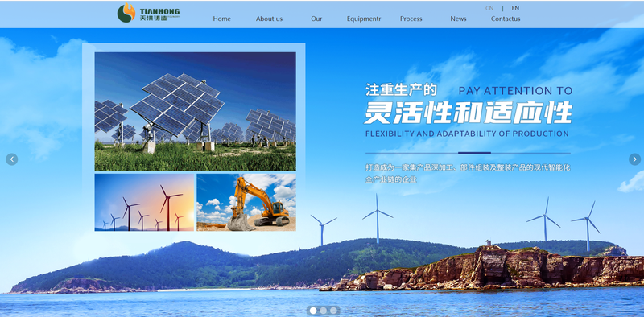Open the News navigation item
This screenshot has width=644, height=317.
point(458,19)
